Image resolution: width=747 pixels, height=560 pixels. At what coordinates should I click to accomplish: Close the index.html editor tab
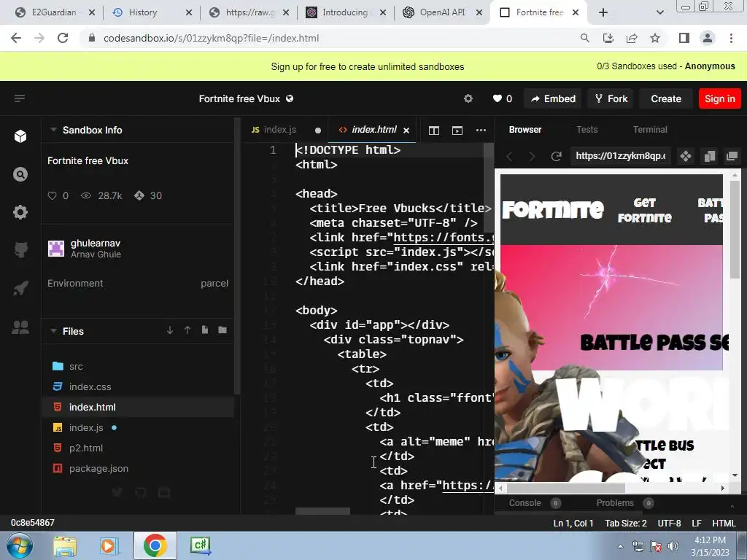406,130
